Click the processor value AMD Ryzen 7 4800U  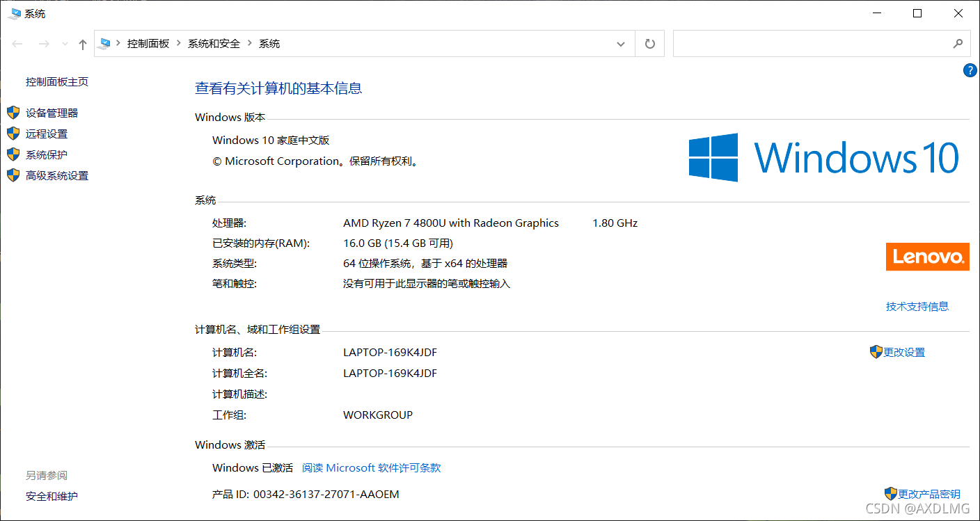pyautogui.click(x=451, y=223)
